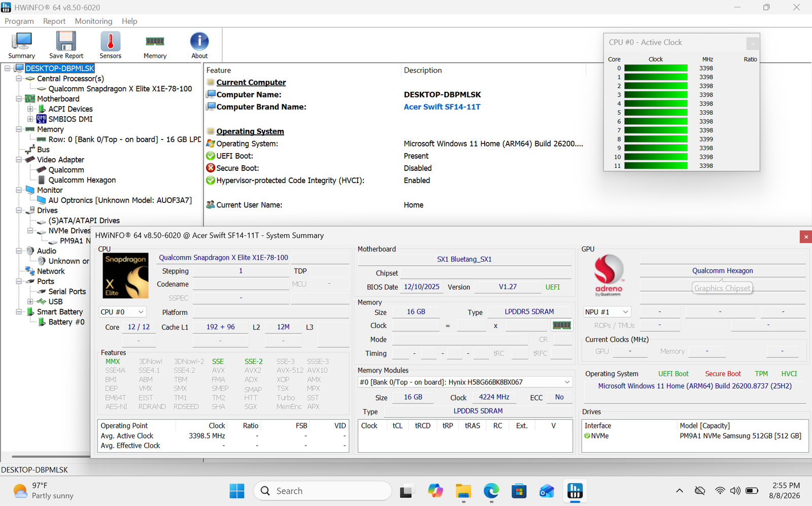Select Serial Ports in the tree
Screen dimensions: 812x506
tap(67, 292)
